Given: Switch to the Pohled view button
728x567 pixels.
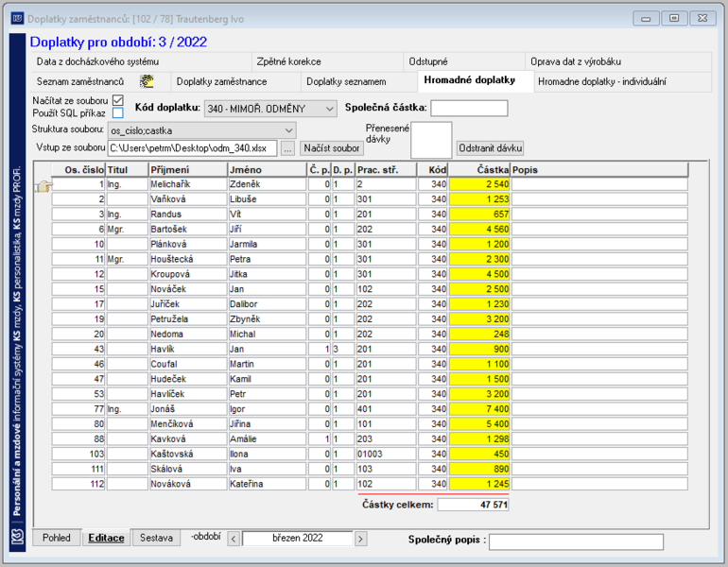Looking at the screenshot, I should click(x=57, y=538).
